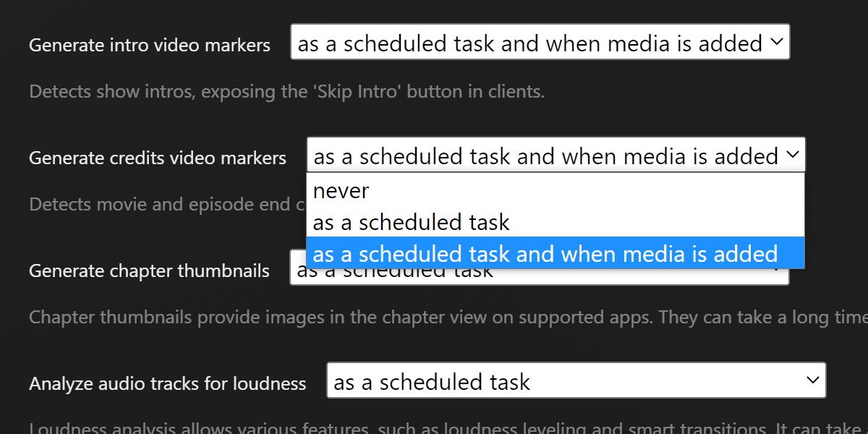This screenshot has height=434, width=868.
Task: Click the intro markers dropdown chevron arrow
Action: coord(776,43)
